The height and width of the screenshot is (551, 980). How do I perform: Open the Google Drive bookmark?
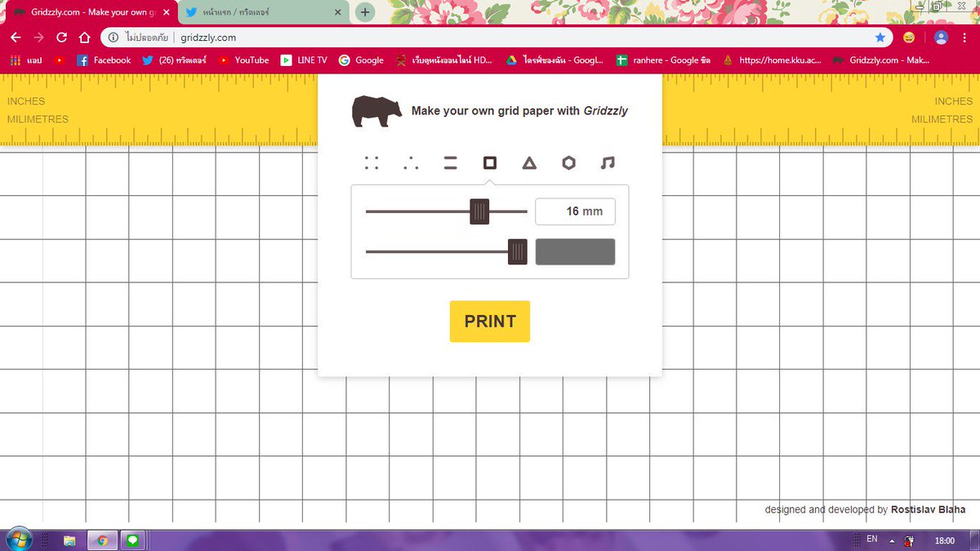pyautogui.click(x=555, y=60)
